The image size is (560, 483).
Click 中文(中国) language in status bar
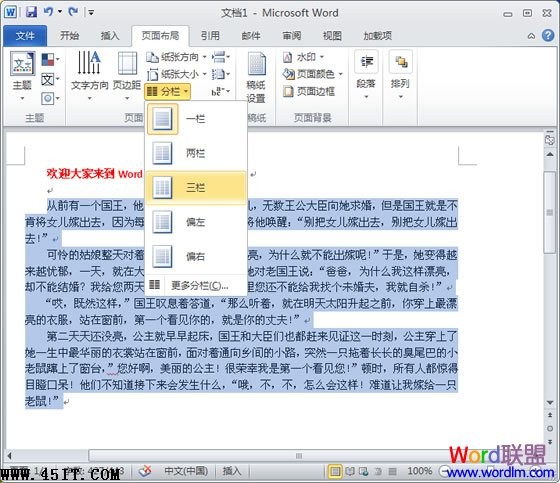click(186, 471)
